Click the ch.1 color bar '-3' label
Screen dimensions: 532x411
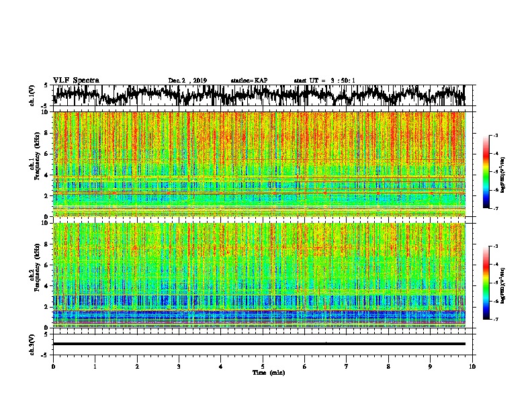pyautogui.click(x=496, y=136)
